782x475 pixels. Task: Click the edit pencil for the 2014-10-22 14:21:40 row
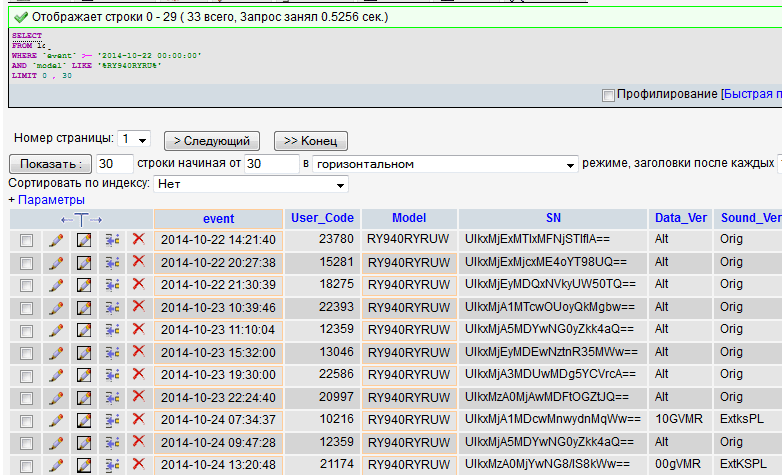tap(56, 240)
